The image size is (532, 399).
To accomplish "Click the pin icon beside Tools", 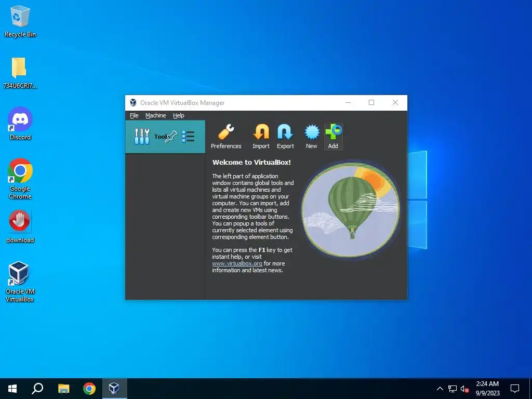I will click(171, 137).
